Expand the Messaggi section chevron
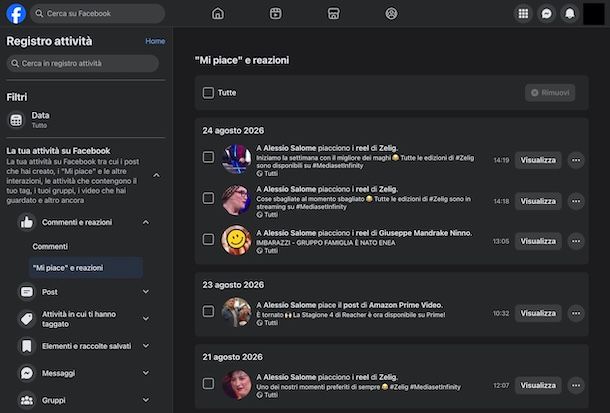 tap(146, 373)
